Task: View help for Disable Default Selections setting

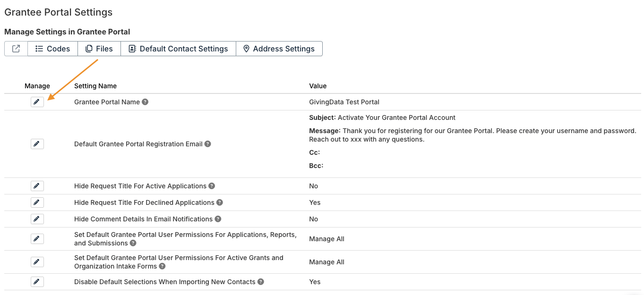Action: tap(260, 281)
